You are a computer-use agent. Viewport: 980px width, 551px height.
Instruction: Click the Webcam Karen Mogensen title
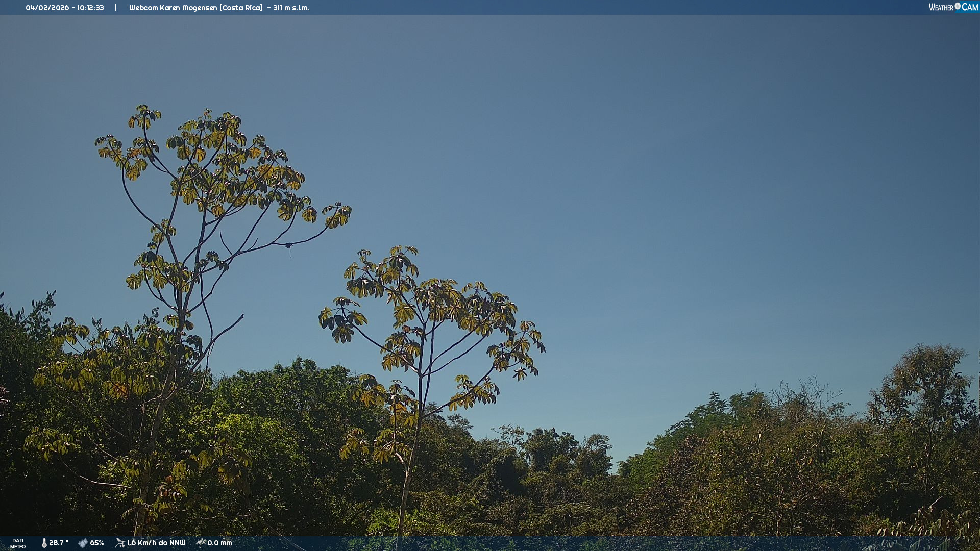pos(173,8)
